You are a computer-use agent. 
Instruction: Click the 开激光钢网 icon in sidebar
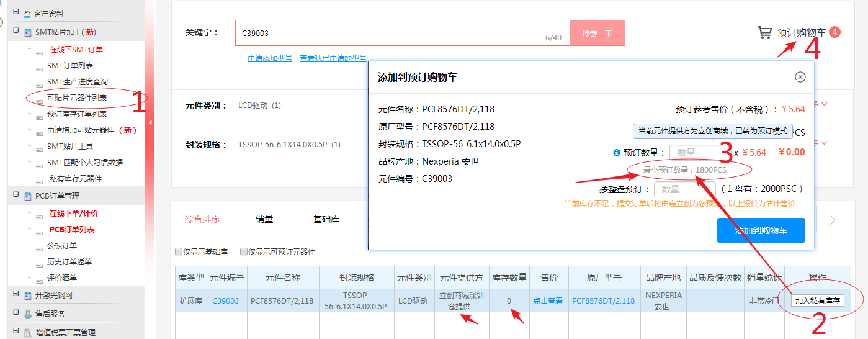27,296
